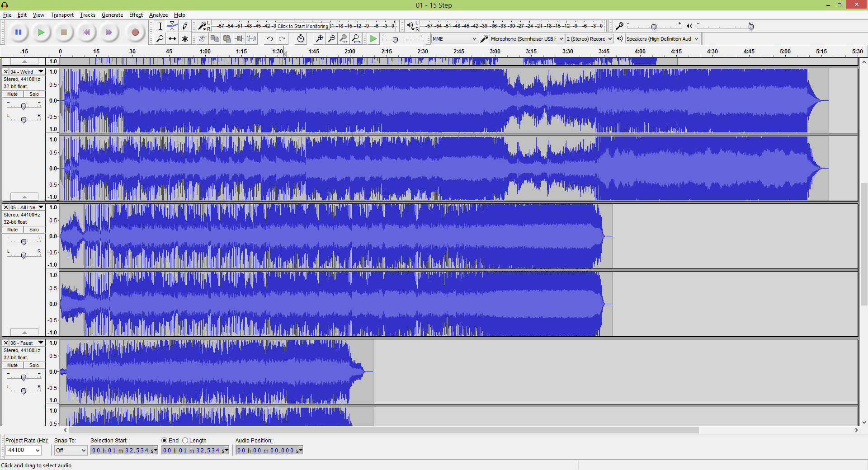
Task: Open the Effect menu
Action: click(136, 15)
